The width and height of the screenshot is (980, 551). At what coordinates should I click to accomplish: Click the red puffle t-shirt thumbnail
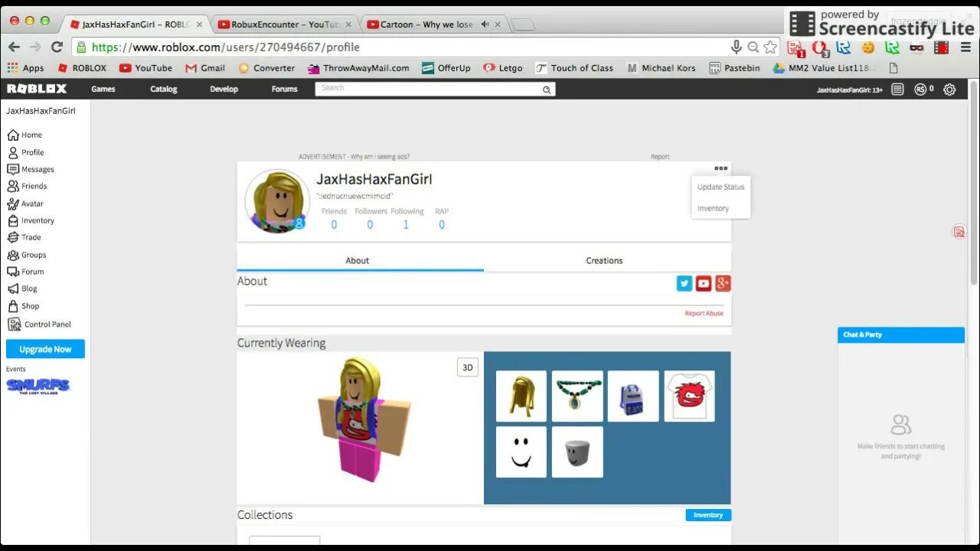tap(689, 396)
